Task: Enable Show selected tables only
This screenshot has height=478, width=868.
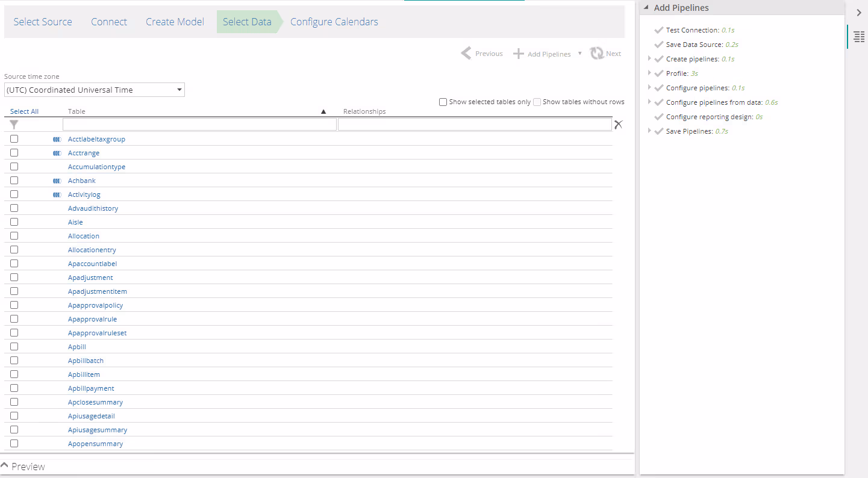Action: [x=443, y=102]
